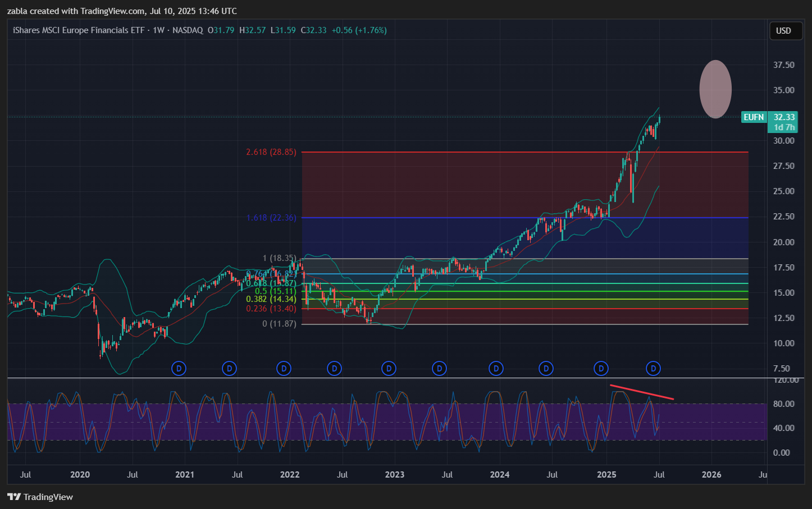Select the red trend line on the oscillator
The image size is (812, 509).
point(642,392)
